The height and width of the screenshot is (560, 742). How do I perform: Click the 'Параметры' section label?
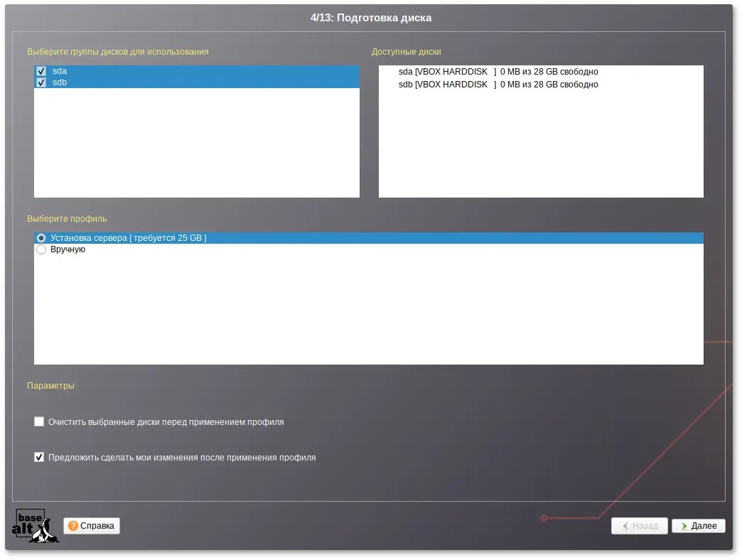50,385
